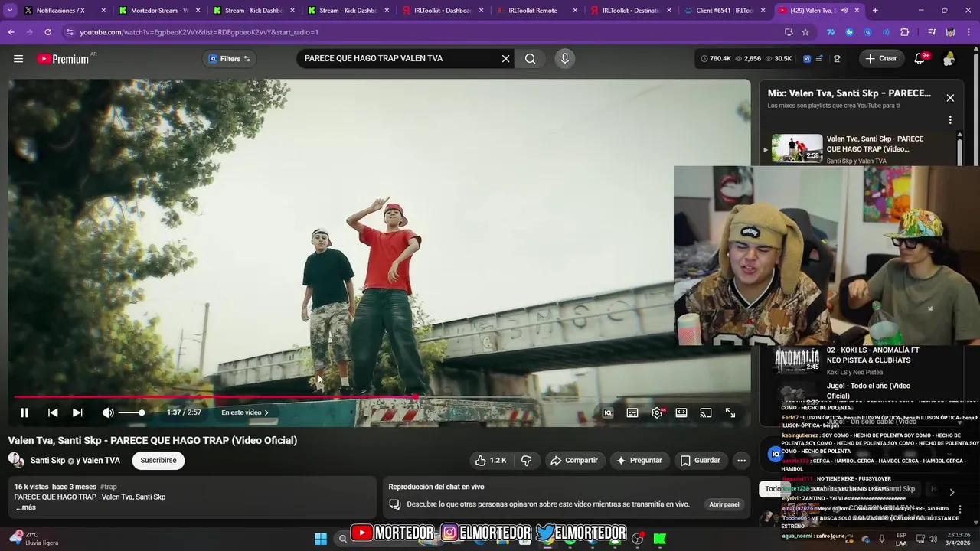Expand the 'En este video' chapters
The height and width of the screenshot is (551, 980).
(x=245, y=412)
